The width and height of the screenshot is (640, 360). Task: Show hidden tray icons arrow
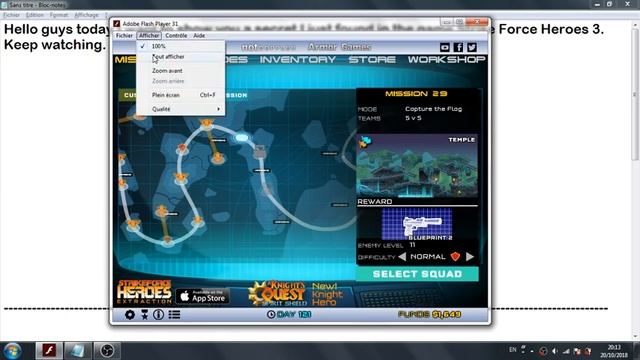[532, 351]
